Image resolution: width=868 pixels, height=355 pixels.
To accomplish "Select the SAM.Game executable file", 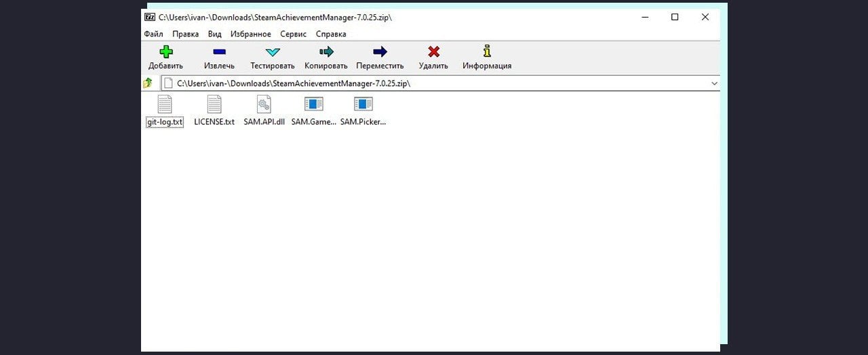I will tap(313, 111).
